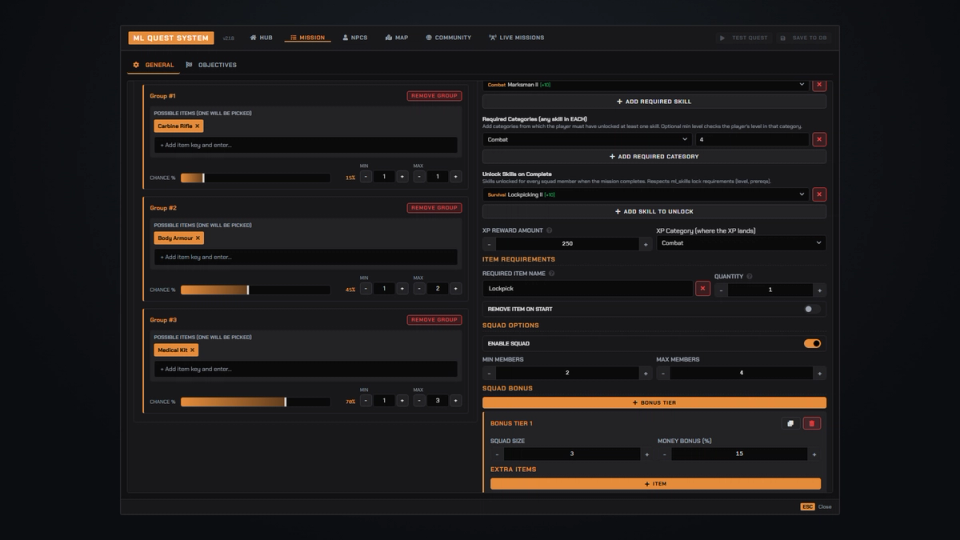
Task: Open Live Missions tab
Action: tap(516, 37)
